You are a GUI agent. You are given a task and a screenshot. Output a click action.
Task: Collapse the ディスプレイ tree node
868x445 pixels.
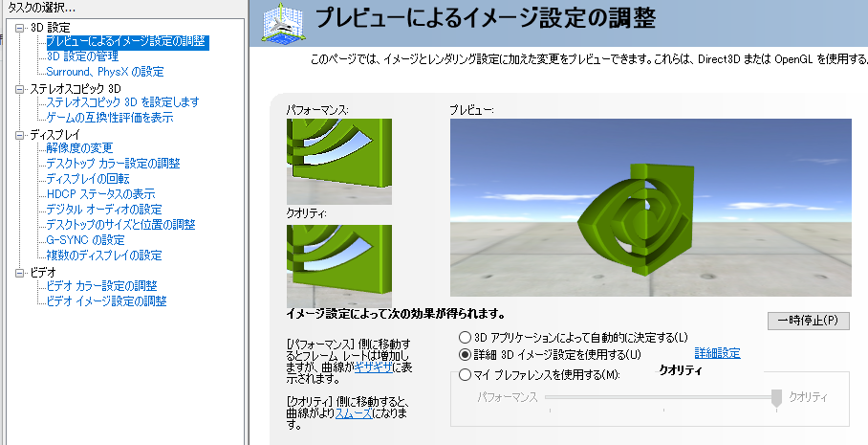[x=20, y=135]
